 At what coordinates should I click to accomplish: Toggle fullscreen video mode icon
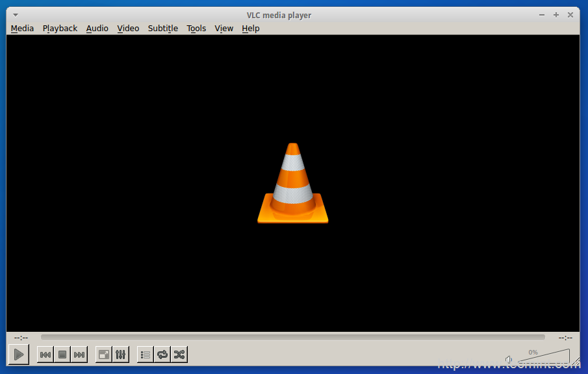tap(104, 355)
